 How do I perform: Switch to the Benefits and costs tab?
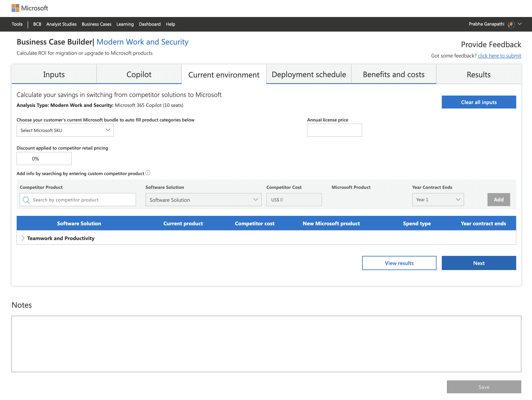click(x=393, y=74)
